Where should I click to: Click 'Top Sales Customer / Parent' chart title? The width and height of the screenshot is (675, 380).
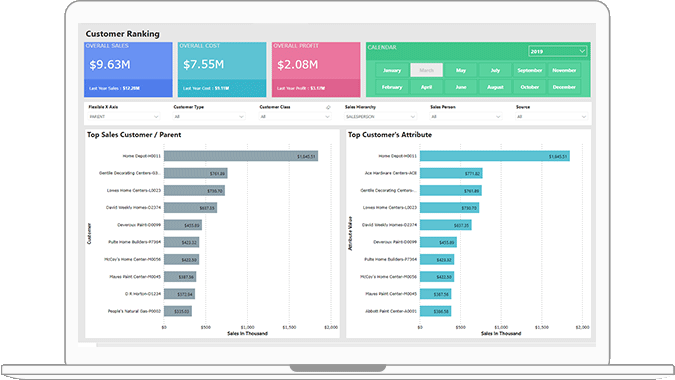(x=134, y=135)
